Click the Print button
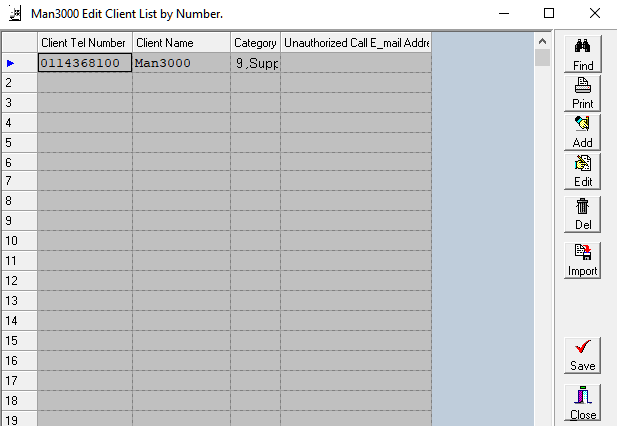The width and height of the screenshot is (618, 426). 583,93
